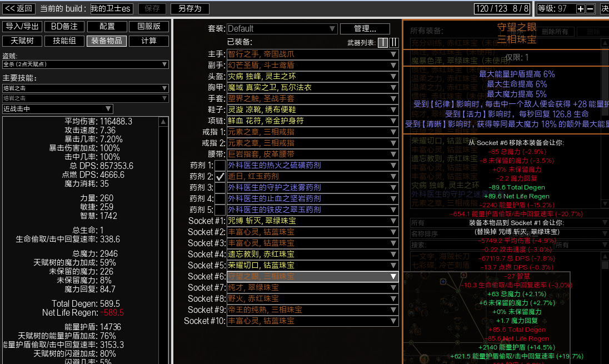Enable the 药剂 4 flask checkbox
The width and height of the screenshot is (609, 364).
point(220,198)
